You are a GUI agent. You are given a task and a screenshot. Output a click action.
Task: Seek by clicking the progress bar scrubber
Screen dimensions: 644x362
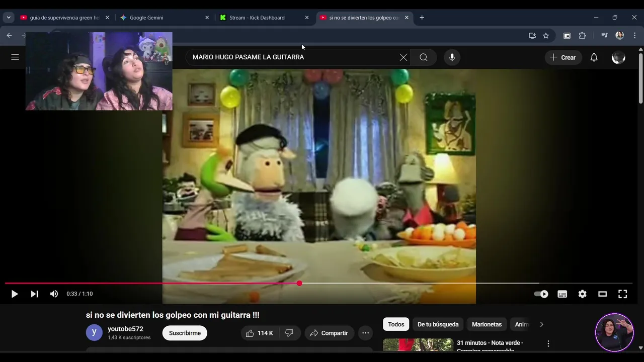click(x=299, y=284)
